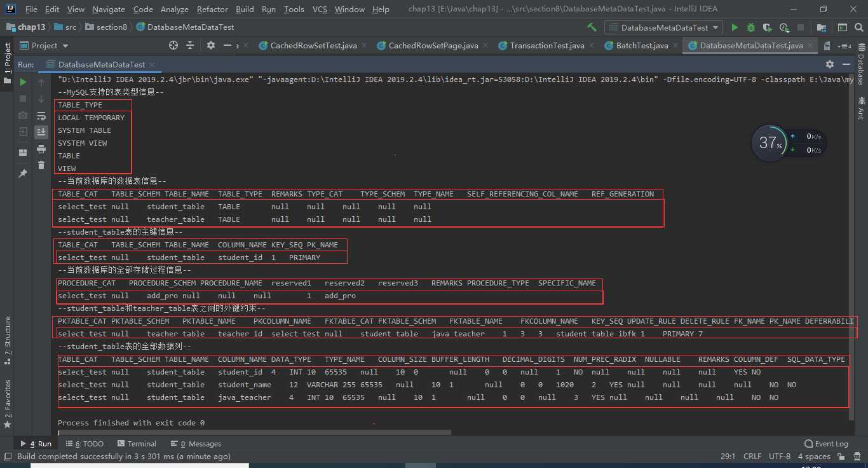Start debugging with the bug icon
Image resolution: width=868 pixels, height=468 pixels.
pyautogui.click(x=751, y=27)
